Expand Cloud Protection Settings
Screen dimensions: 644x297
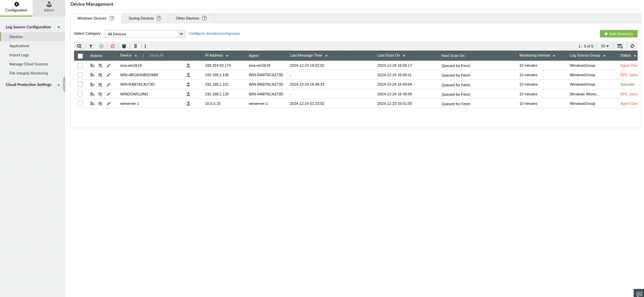pos(33,85)
